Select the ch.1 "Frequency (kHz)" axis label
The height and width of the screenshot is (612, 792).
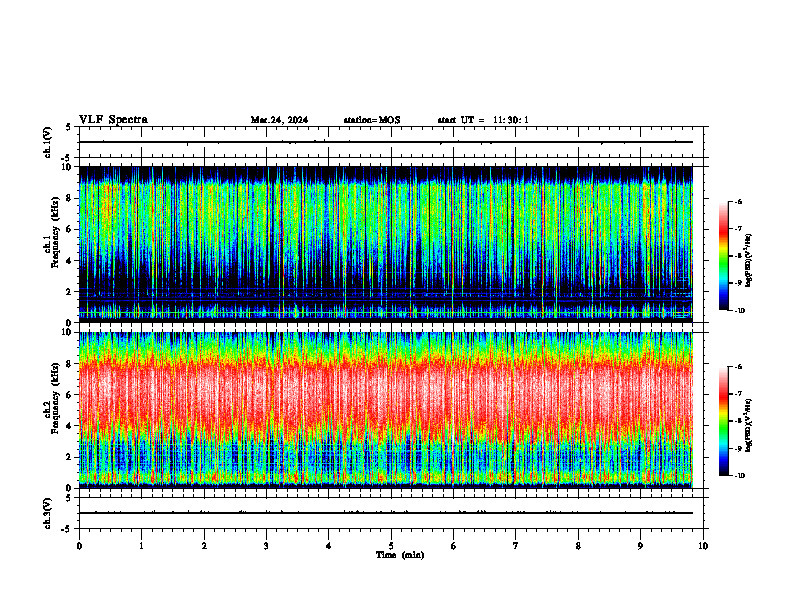coord(55,233)
